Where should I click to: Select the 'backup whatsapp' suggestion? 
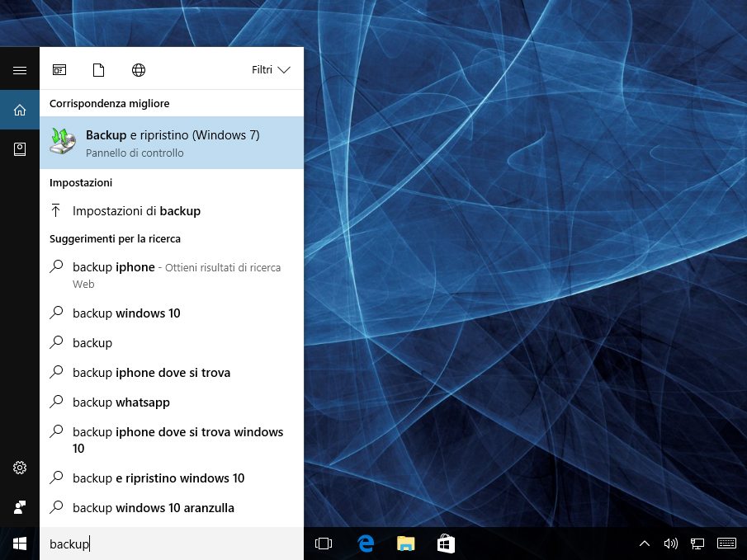tap(121, 402)
